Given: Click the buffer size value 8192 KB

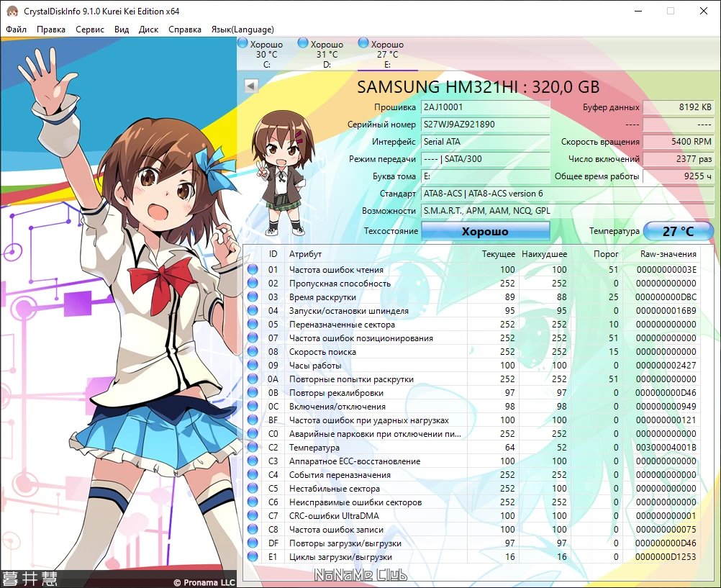Looking at the screenshot, I should (x=679, y=107).
